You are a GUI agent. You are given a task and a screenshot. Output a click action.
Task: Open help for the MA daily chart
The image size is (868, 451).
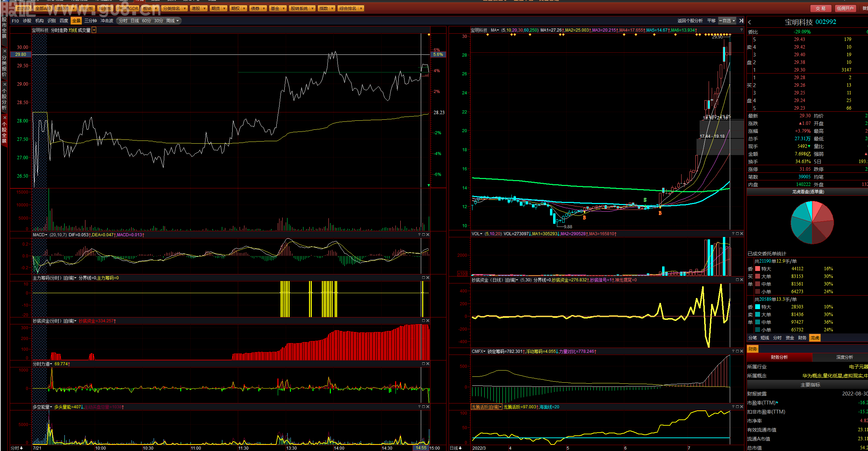point(741,30)
